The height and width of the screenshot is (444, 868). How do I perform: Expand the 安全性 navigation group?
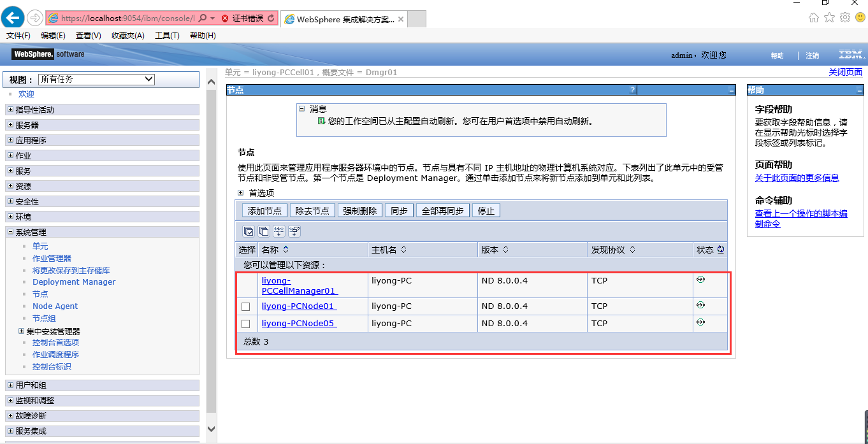[10, 201]
